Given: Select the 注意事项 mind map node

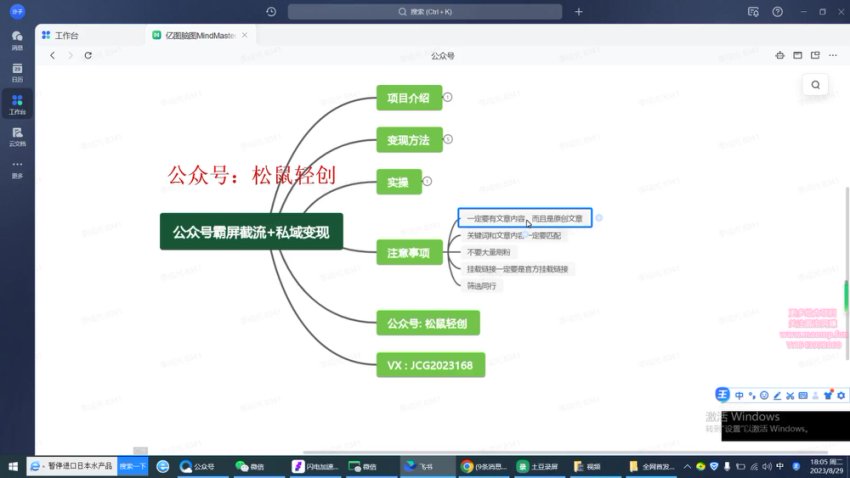Looking at the screenshot, I should pyautogui.click(x=407, y=254).
